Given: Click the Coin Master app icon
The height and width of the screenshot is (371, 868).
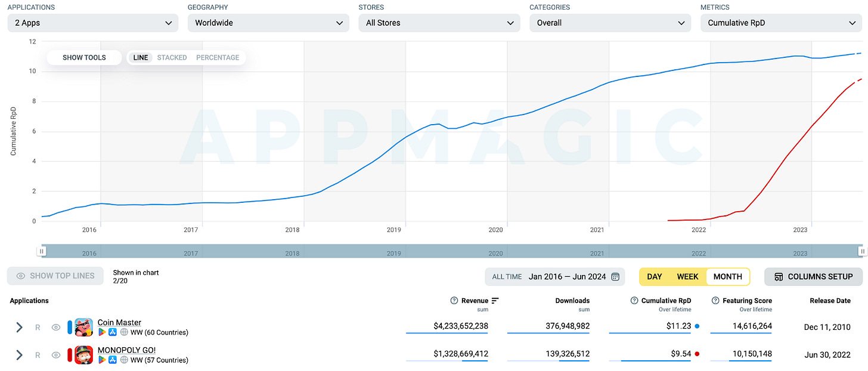Looking at the screenshot, I should point(84,327).
